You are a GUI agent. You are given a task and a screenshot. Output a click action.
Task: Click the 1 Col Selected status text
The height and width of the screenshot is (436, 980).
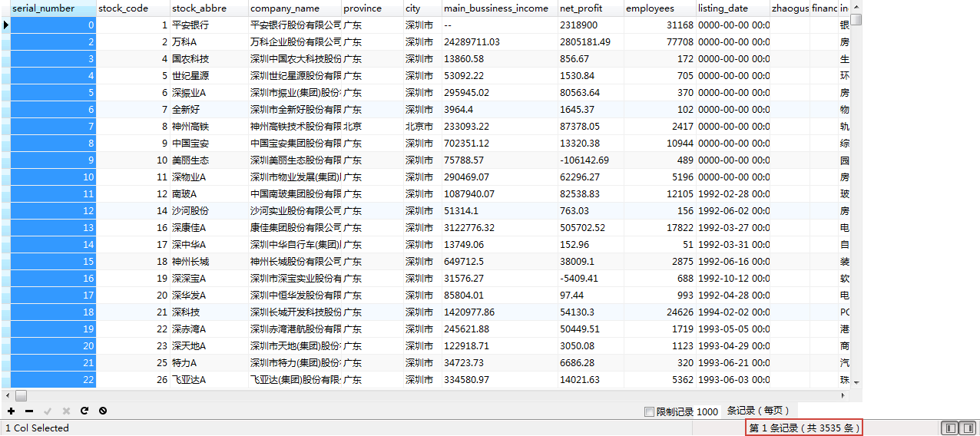[38, 428]
